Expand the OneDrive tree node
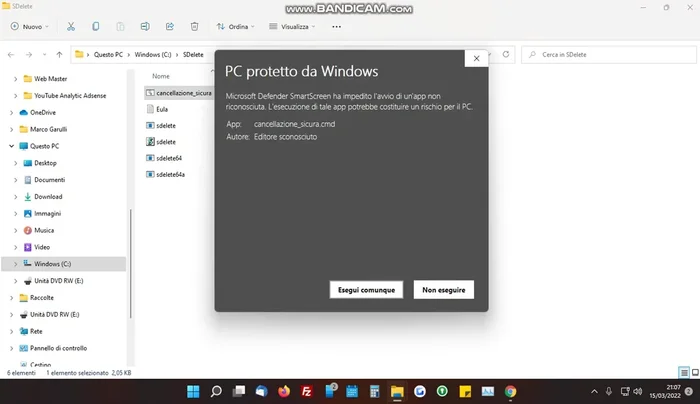This screenshot has width=700, height=404. coord(12,112)
